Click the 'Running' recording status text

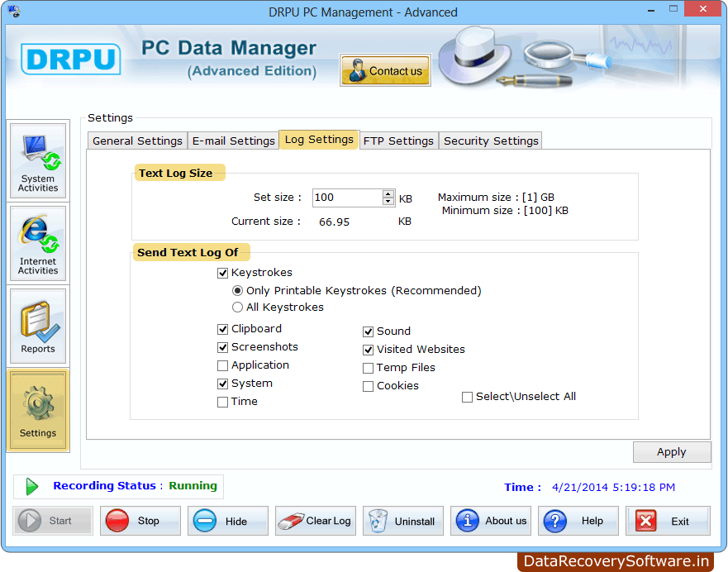[193, 486]
